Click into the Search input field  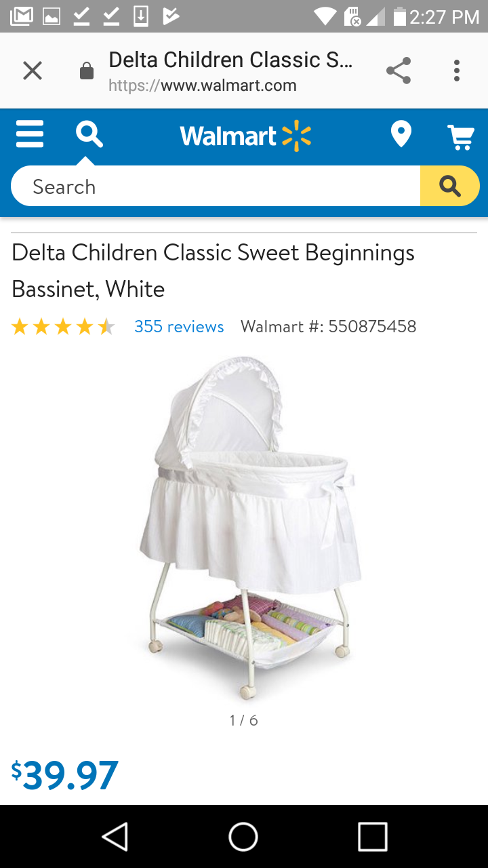[216, 186]
